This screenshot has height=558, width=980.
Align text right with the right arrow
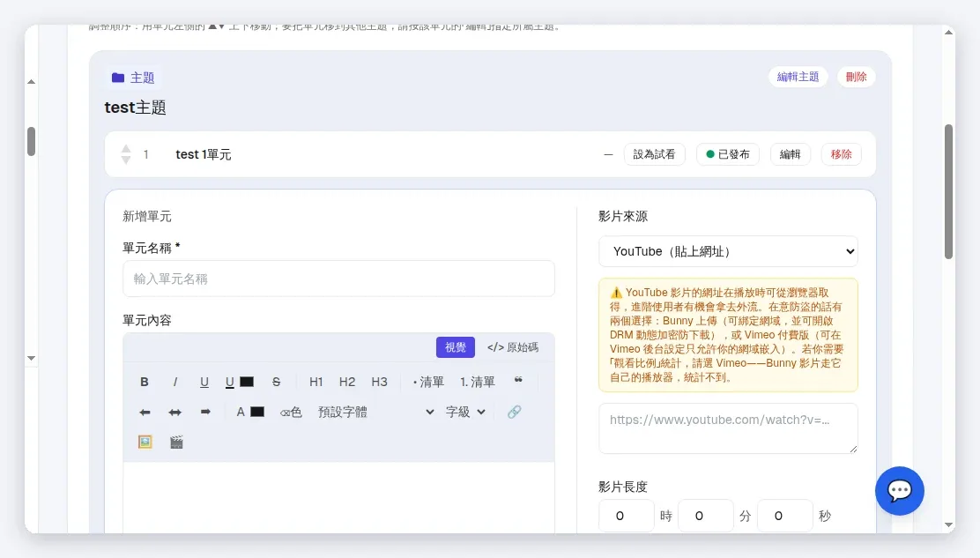tap(205, 413)
